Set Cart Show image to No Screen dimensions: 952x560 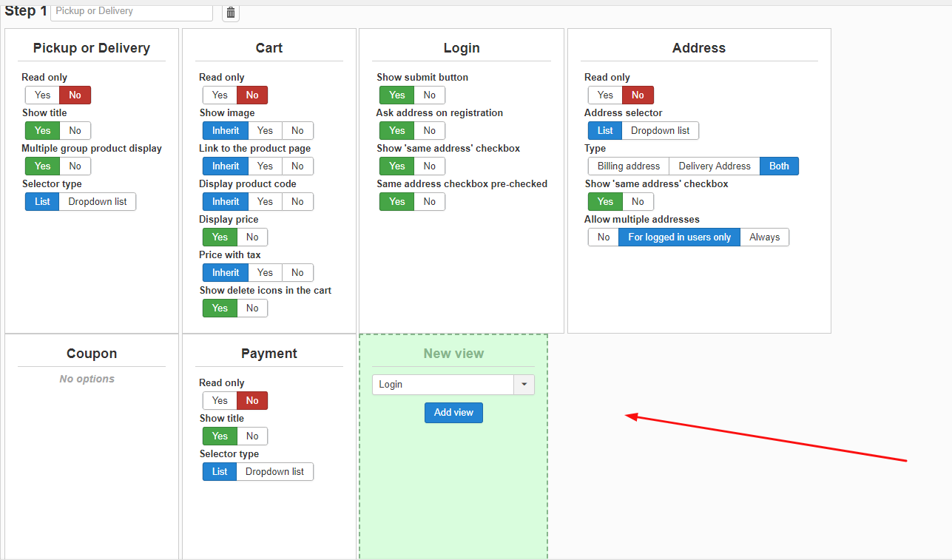[297, 130]
